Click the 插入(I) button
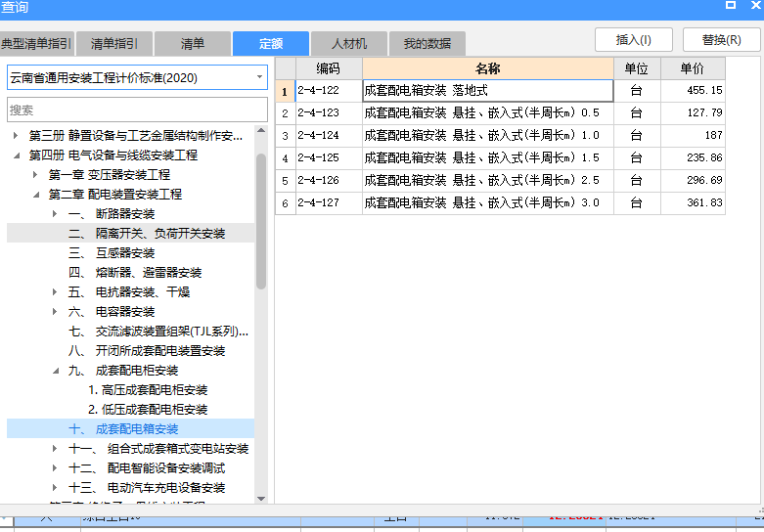 coord(634,39)
